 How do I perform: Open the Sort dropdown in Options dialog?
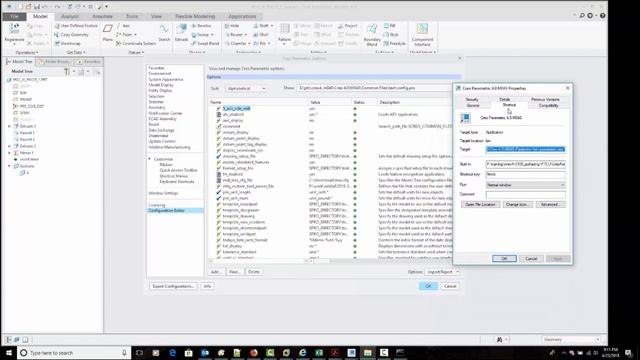(246, 89)
